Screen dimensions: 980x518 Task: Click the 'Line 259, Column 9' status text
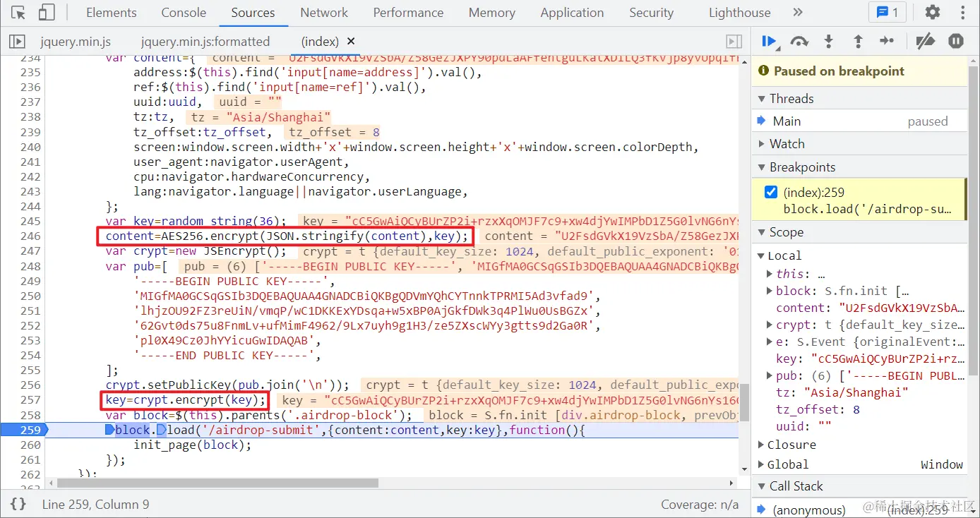coord(95,504)
